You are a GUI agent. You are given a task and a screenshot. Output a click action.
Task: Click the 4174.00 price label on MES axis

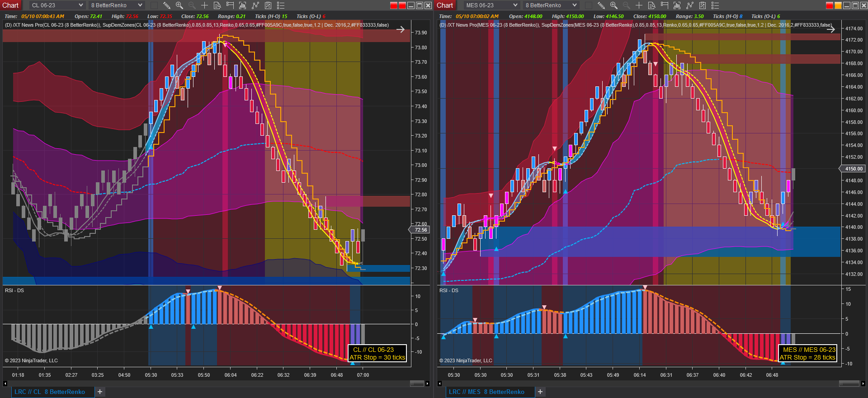(854, 28)
